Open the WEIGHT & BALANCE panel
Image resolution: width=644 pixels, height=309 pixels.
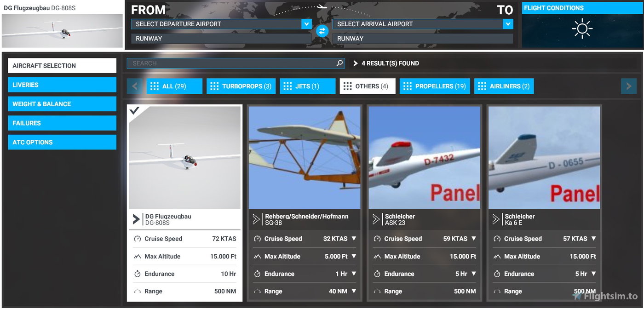coord(62,104)
